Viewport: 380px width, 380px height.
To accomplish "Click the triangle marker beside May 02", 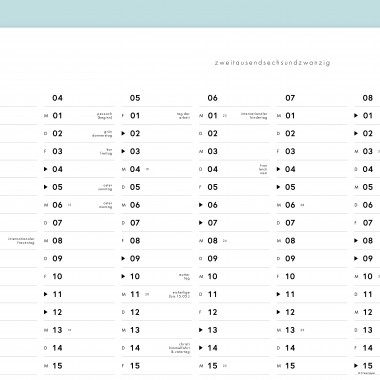I will coord(123,134).
